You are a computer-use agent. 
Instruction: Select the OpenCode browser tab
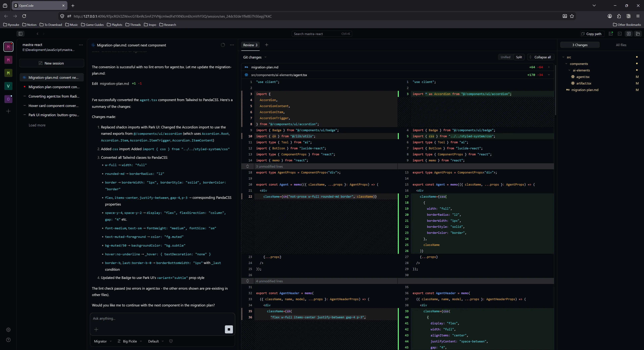click(39, 6)
